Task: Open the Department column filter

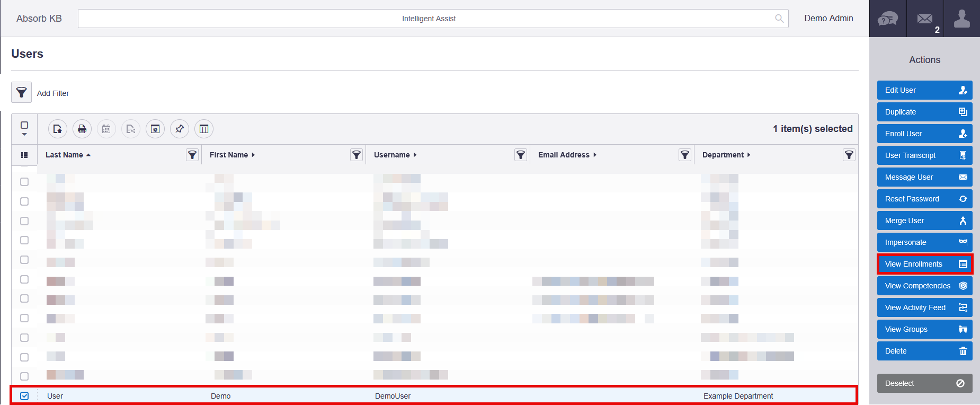Action: click(x=849, y=155)
